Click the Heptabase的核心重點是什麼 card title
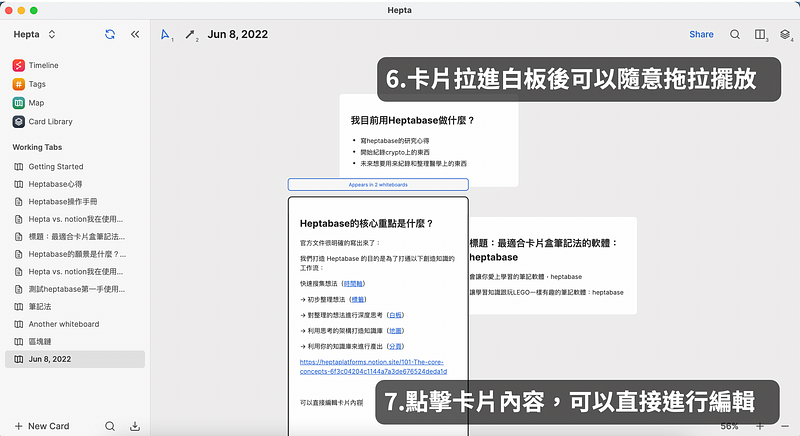 [x=366, y=223]
